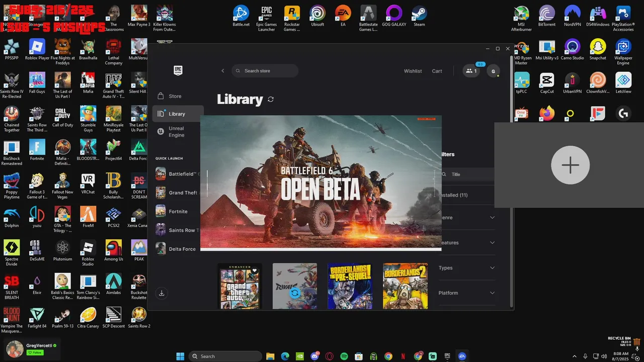The height and width of the screenshot is (362, 644).
Task: Launch Battlefield from Quick Launch
Action: [x=178, y=174]
